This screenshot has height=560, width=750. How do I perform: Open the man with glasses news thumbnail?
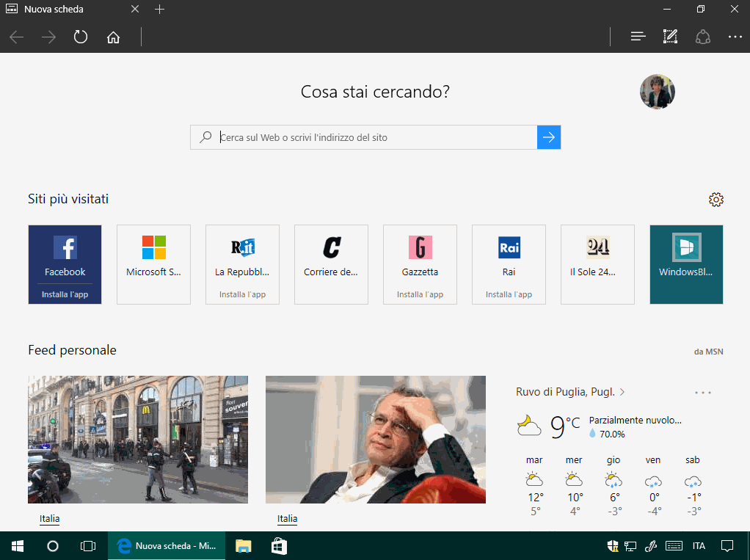tap(376, 440)
